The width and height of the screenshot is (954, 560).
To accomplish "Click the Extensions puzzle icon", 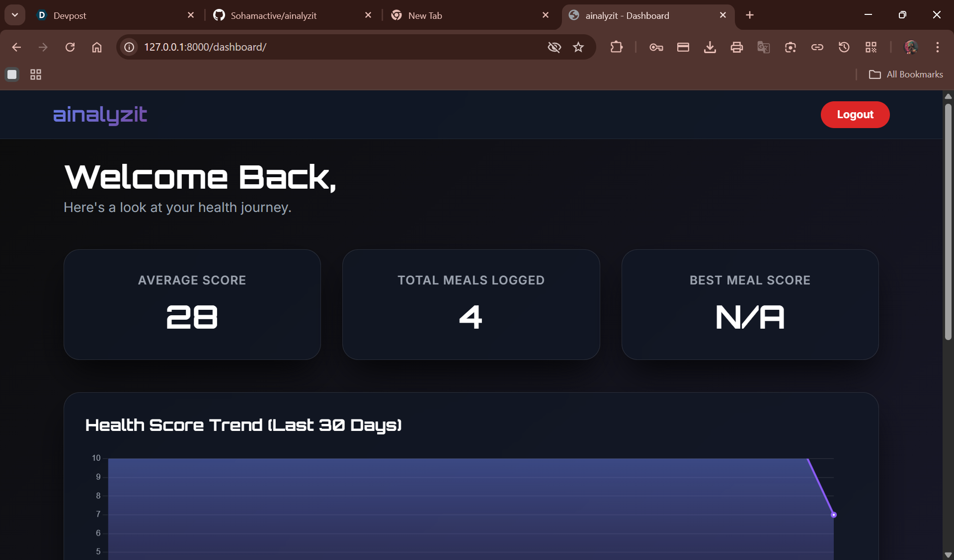I will [x=616, y=47].
